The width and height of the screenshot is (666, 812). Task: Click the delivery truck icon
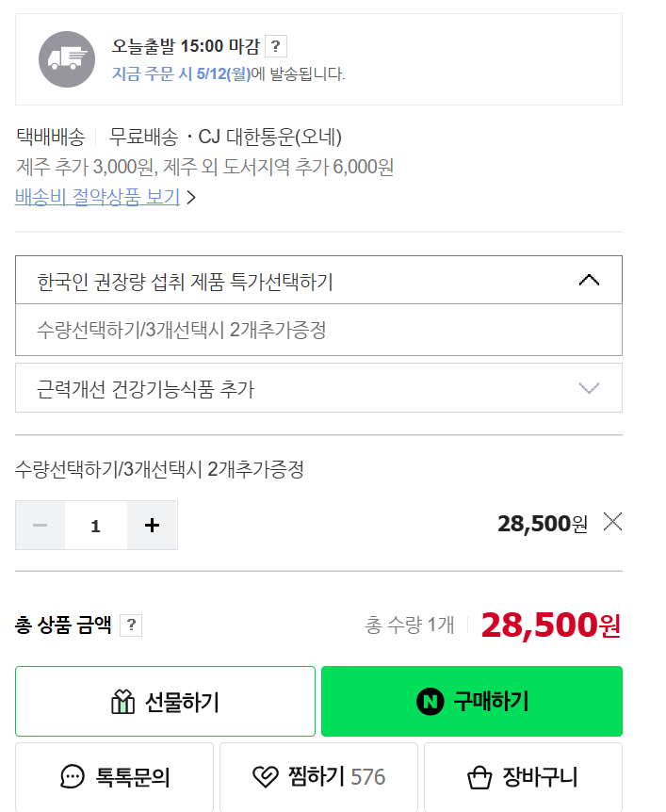point(67,59)
